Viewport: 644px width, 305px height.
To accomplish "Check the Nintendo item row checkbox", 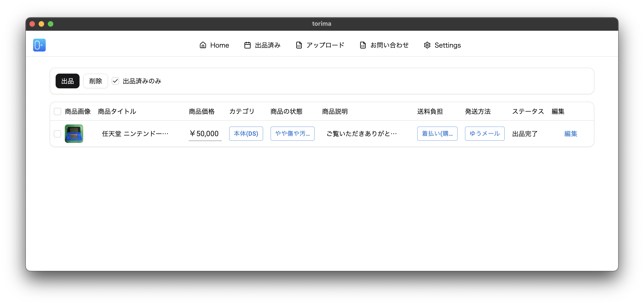I will pos(57,134).
